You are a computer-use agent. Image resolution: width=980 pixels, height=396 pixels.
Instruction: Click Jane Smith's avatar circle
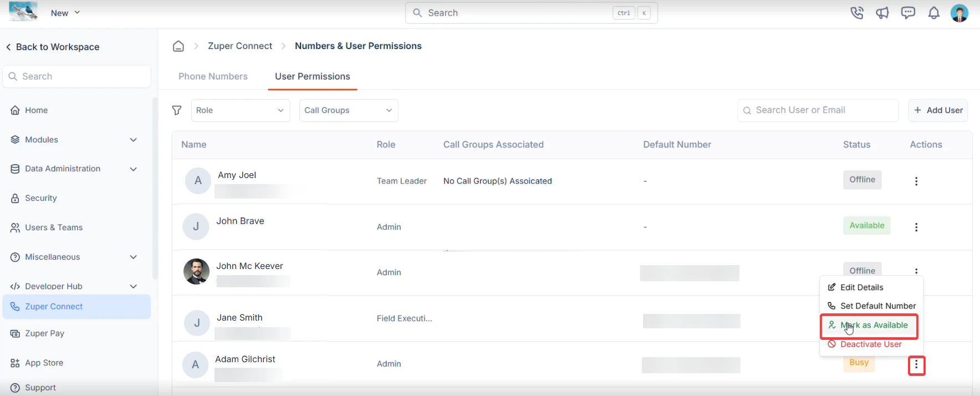pos(197,323)
